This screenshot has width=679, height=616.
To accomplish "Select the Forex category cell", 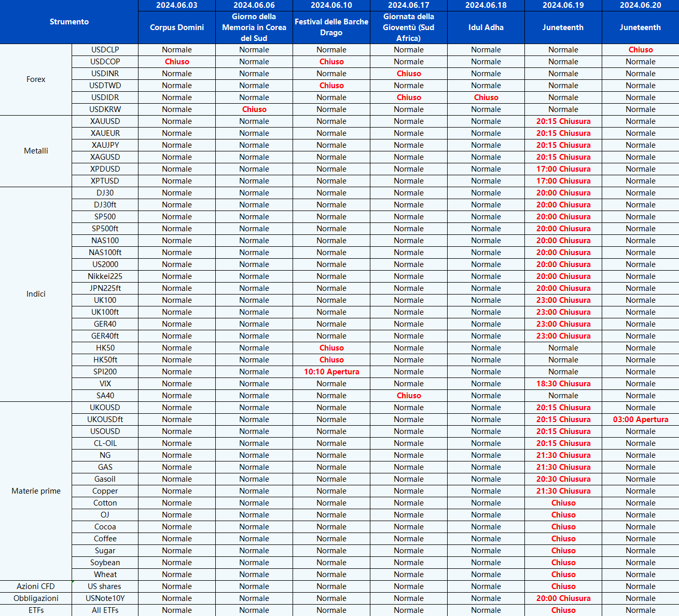I will [x=36, y=79].
